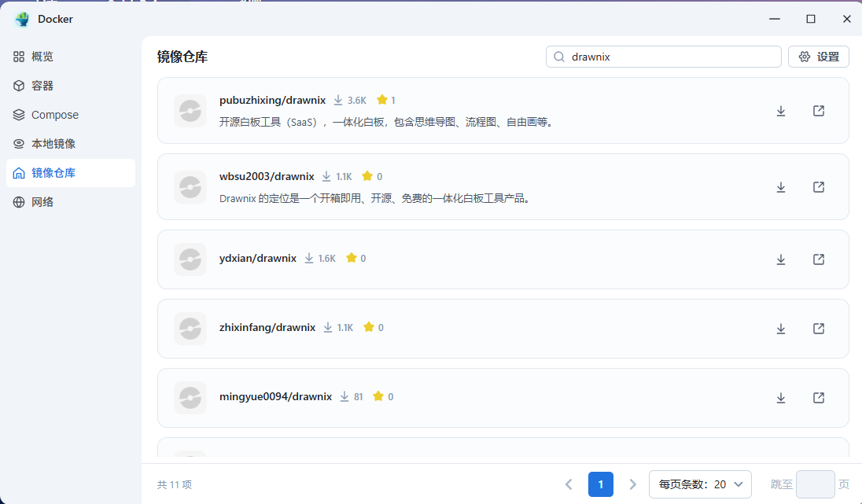862x504 pixels.
Task: Download the wbsu2003/drawnix image
Action: 781,187
